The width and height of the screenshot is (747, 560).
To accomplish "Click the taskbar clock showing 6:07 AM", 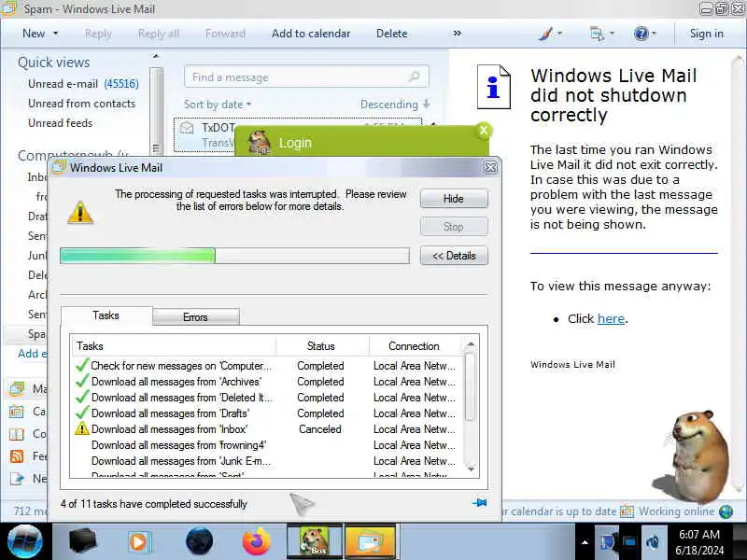I will click(x=699, y=542).
